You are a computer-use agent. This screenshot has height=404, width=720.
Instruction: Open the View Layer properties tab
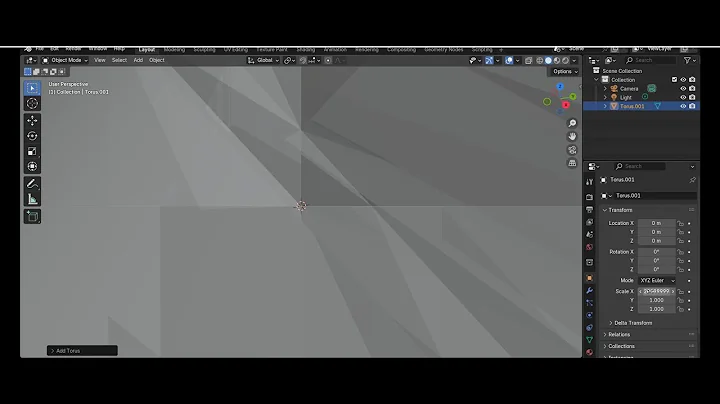pyautogui.click(x=590, y=222)
